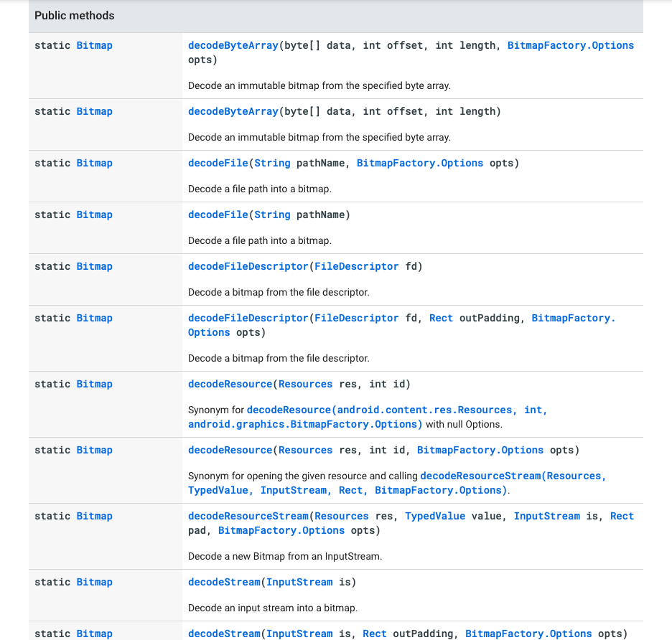The height and width of the screenshot is (640, 672).
Task: Open decodeByteArray method with BitmapFactory.Options opts parameter
Action: 233,45
